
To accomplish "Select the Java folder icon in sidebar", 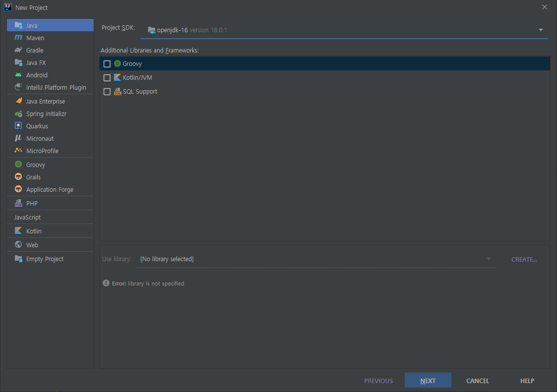I will [18, 25].
